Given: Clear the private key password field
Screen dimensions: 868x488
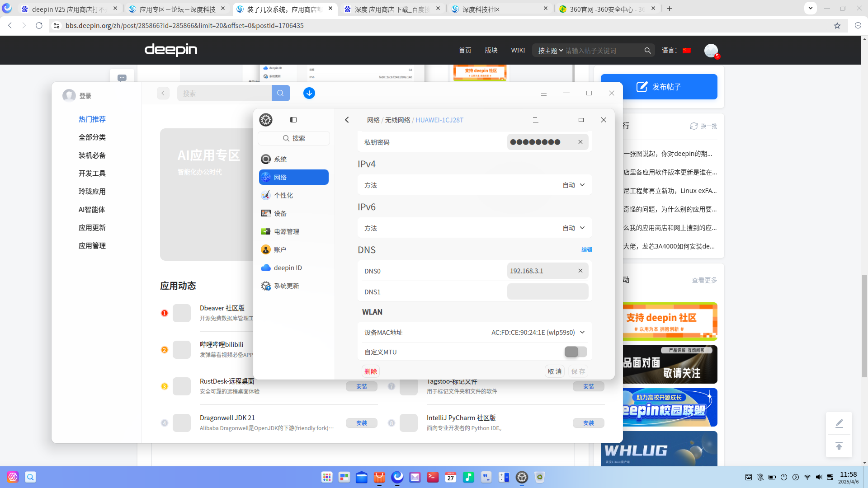Looking at the screenshot, I should (580, 142).
